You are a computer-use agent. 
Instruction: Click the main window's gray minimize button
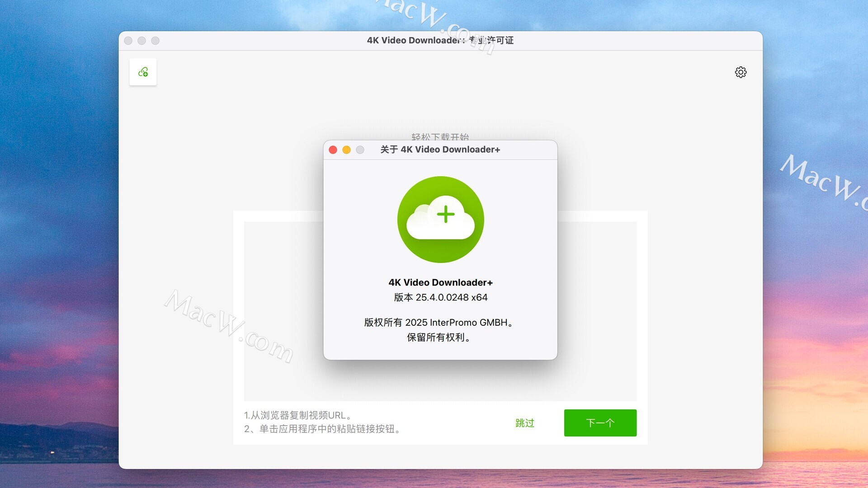click(x=142, y=41)
